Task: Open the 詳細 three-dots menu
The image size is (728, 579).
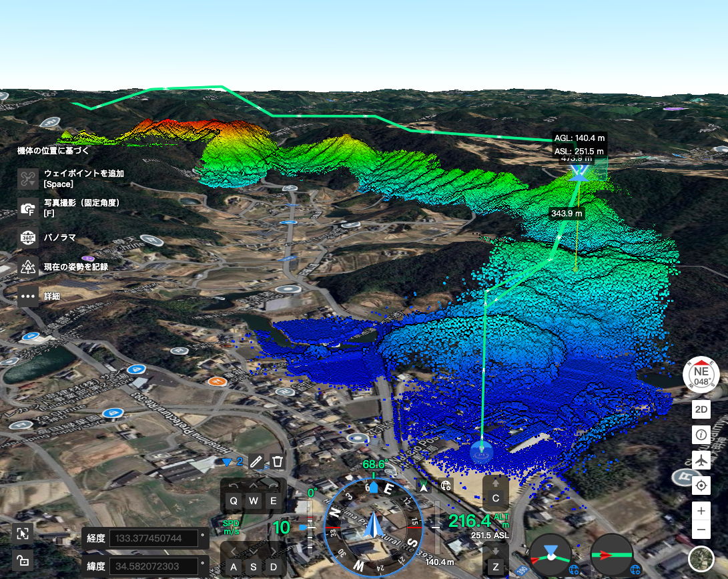Action: coord(28,296)
